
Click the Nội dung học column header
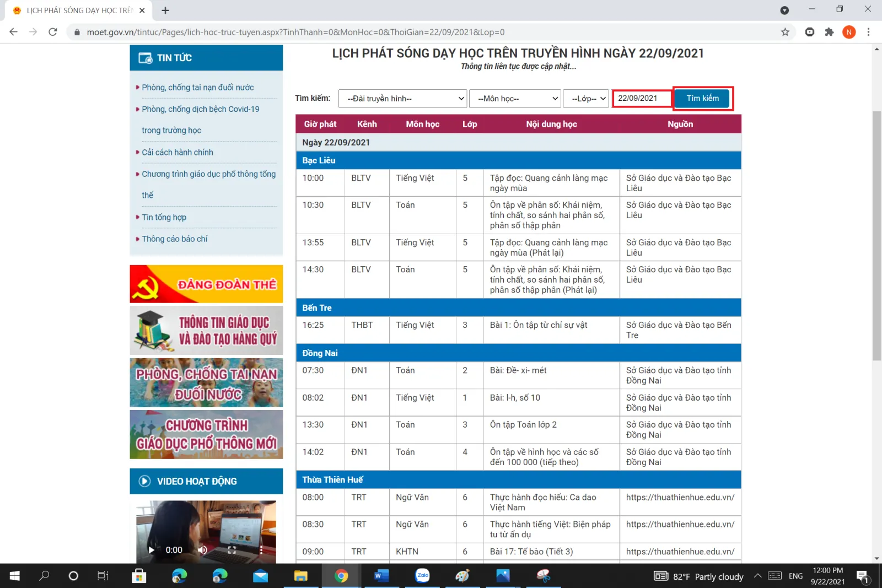tap(551, 124)
